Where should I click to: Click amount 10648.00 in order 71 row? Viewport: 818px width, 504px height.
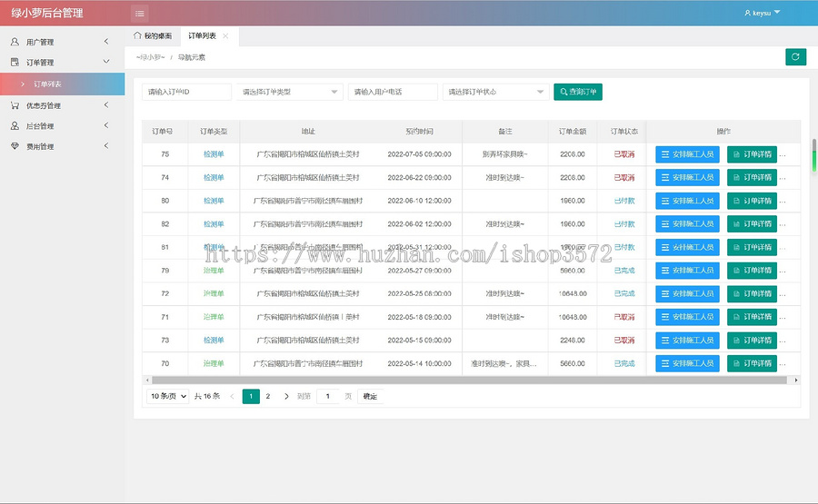coord(573,317)
